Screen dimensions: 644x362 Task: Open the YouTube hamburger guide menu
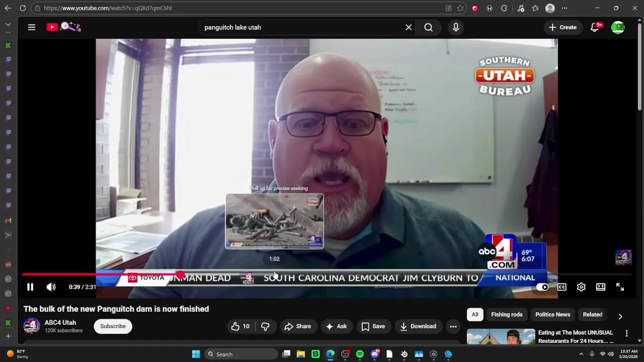(x=32, y=27)
